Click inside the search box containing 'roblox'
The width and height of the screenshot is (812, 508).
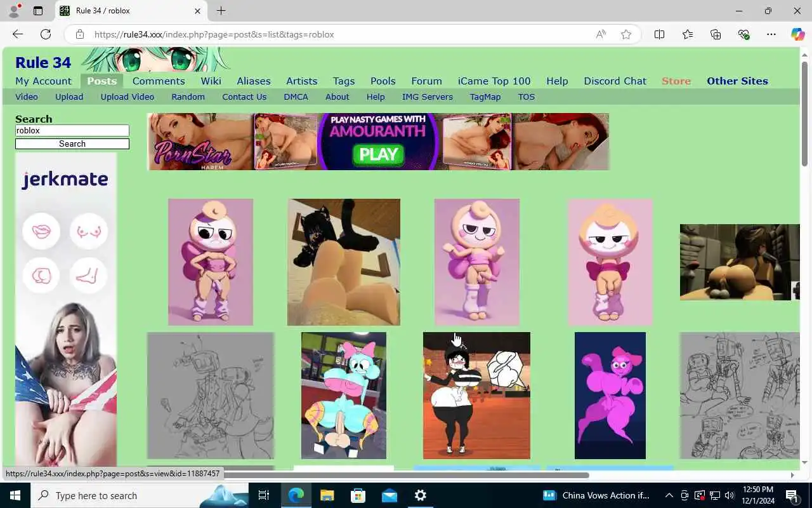pyautogui.click(x=72, y=131)
